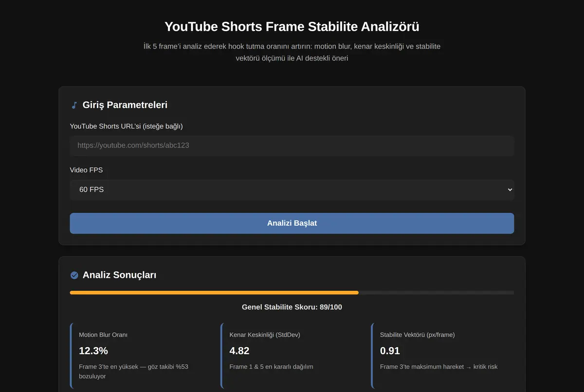Image resolution: width=584 pixels, height=392 pixels.
Task: Click the Analiz Sonuçları section heading
Action: click(119, 275)
